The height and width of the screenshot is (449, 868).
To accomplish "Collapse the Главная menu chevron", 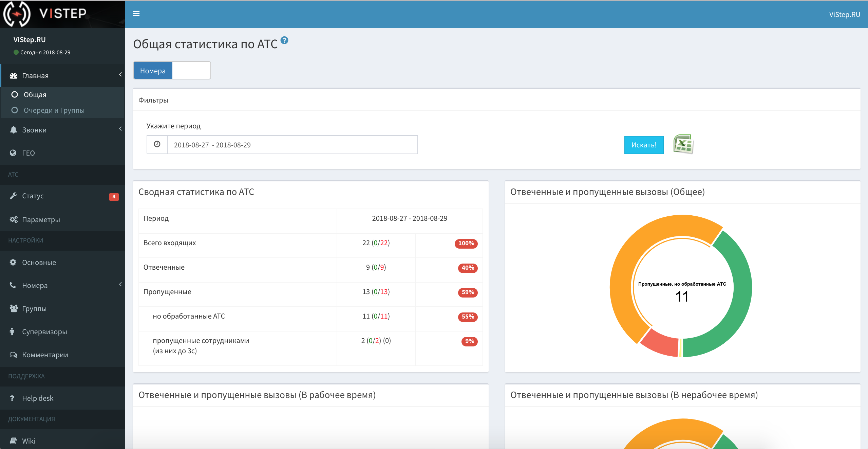I will tap(120, 74).
